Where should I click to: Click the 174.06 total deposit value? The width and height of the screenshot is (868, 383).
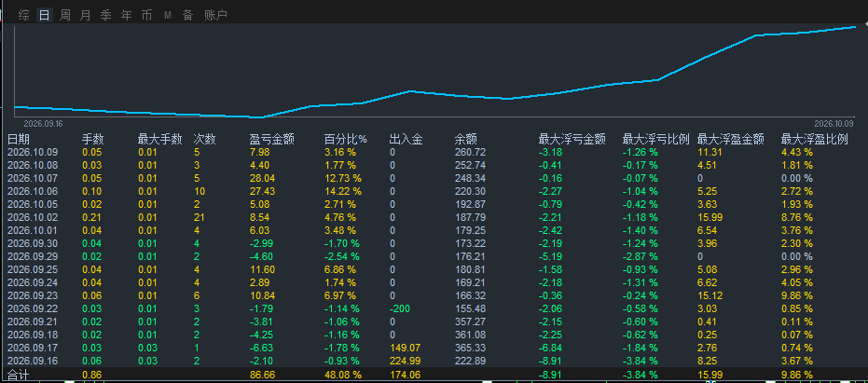pyautogui.click(x=405, y=375)
